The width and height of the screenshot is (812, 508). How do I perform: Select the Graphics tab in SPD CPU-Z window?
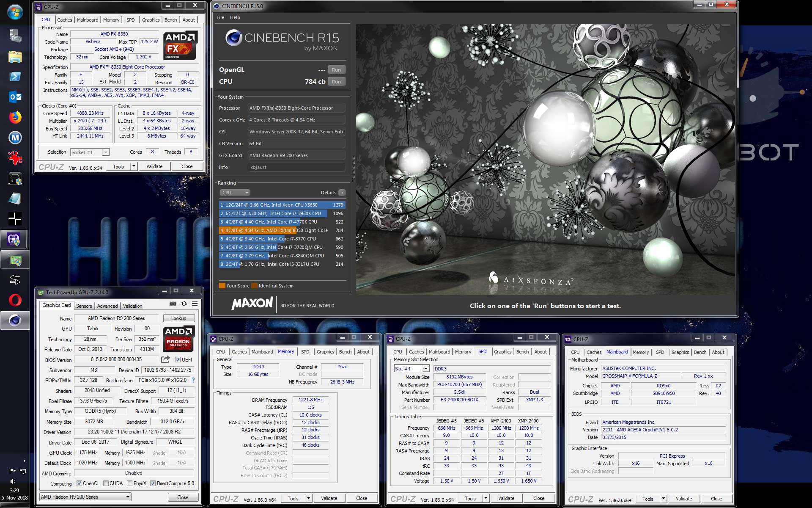click(x=502, y=352)
